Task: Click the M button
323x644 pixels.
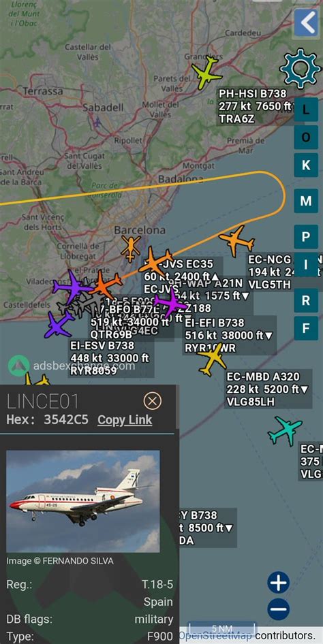Action: click(306, 201)
